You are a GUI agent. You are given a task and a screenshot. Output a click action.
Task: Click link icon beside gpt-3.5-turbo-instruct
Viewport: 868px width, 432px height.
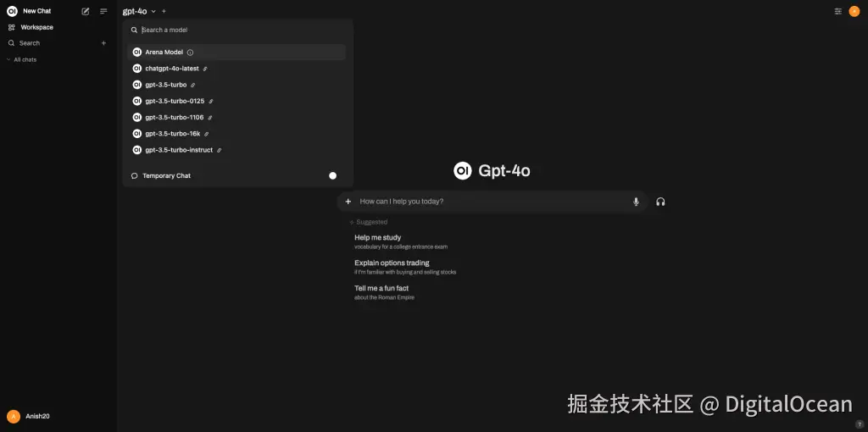220,151
